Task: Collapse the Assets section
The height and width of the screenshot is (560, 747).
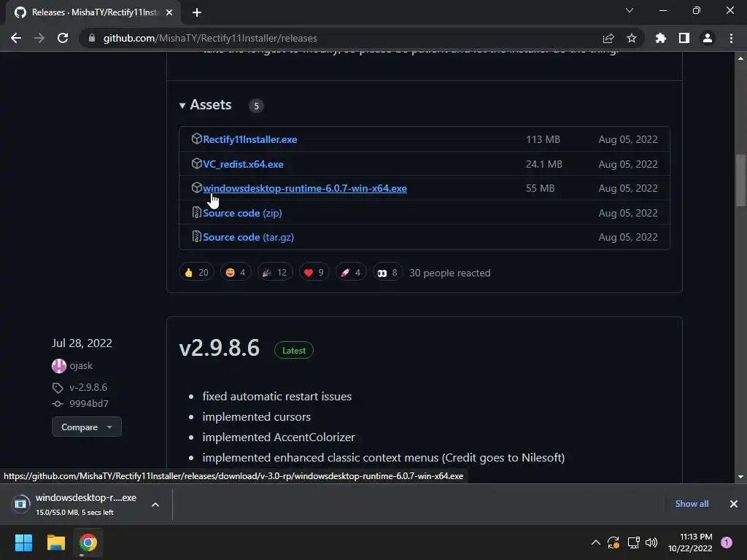Action: (205, 105)
